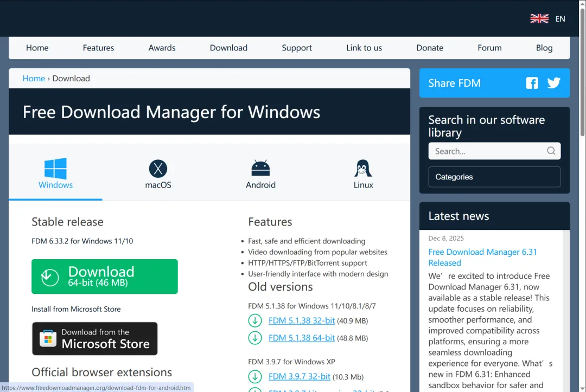Screen dimensions: 586x392
Task: Click Install from Microsoft Store text
Action: (x=76, y=309)
